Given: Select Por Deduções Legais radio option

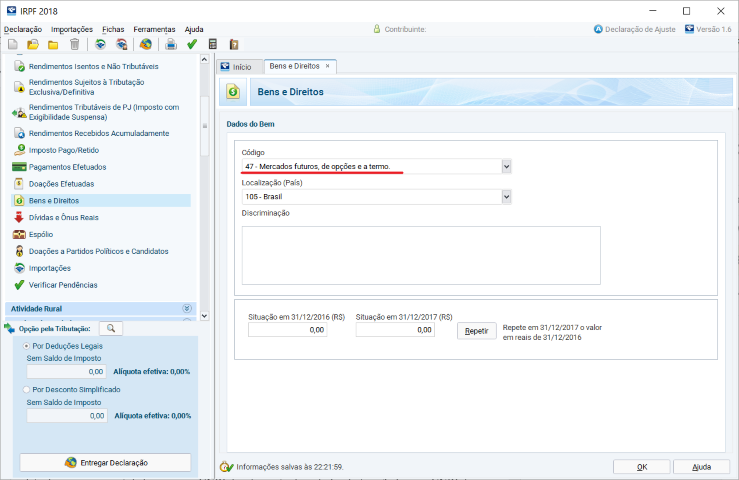Looking at the screenshot, I should pyautogui.click(x=26, y=345).
